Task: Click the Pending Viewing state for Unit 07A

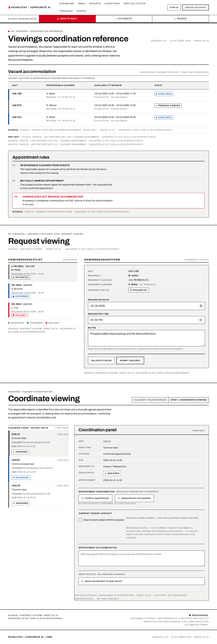Action: point(168,106)
